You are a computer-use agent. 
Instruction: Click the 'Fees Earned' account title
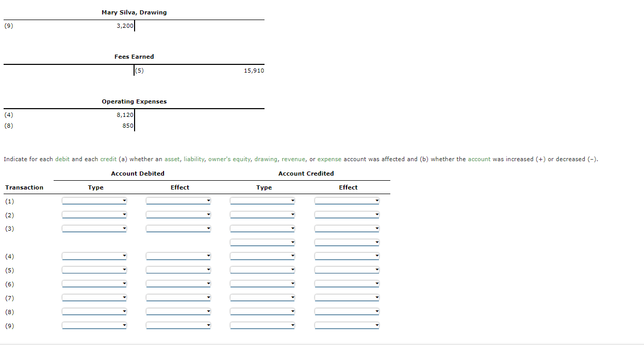[134, 57]
